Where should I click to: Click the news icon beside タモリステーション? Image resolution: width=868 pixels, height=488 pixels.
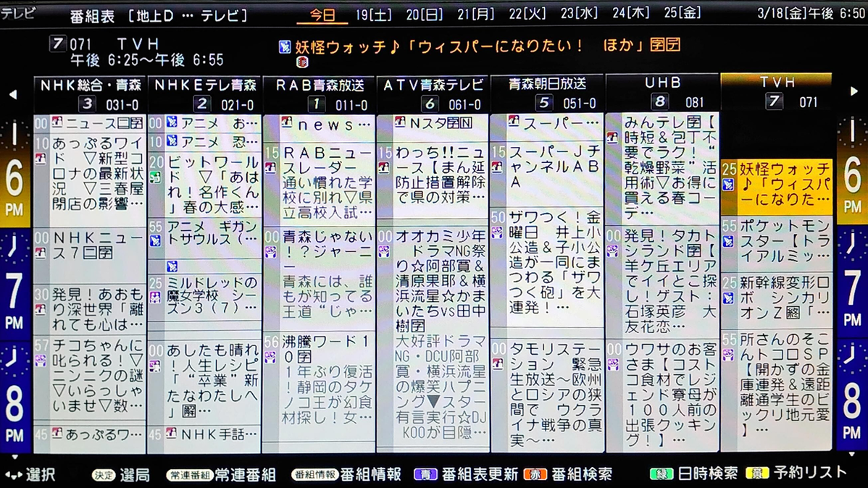(498, 364)
